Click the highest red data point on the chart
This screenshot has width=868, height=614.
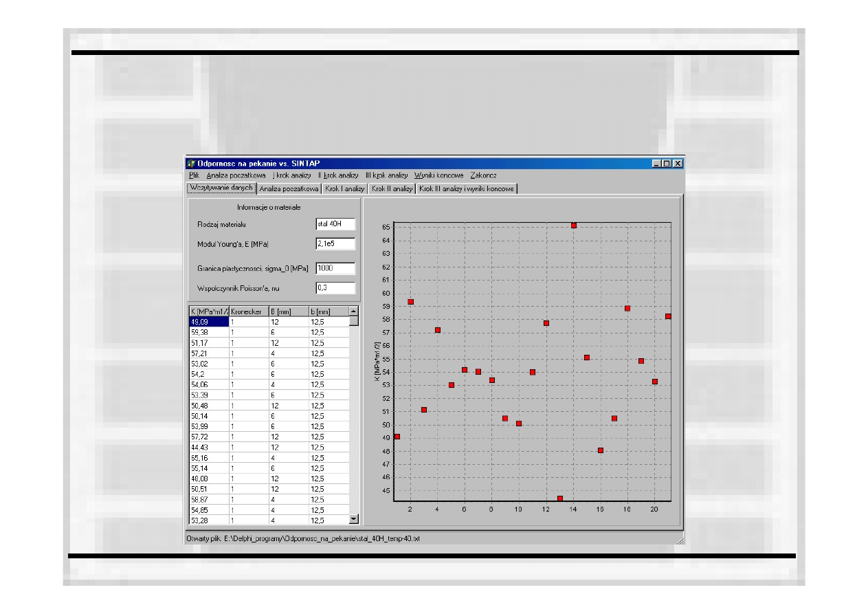[574, 226]
